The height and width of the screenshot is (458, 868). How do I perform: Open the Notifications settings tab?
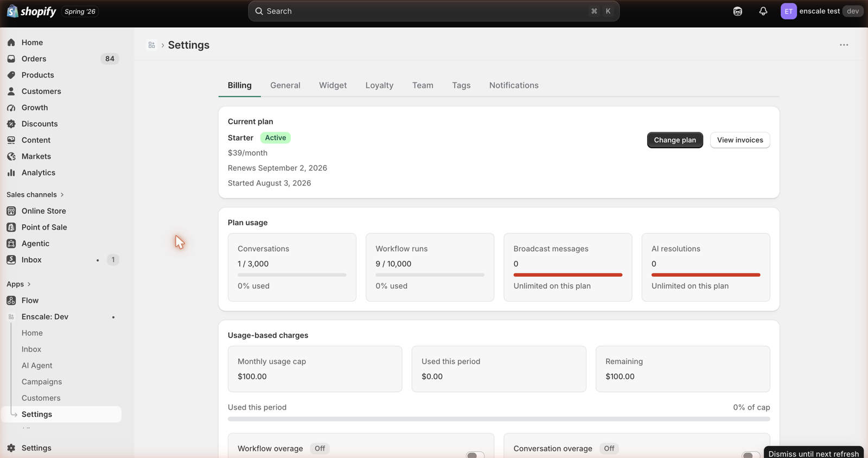(x=514, y=85)
